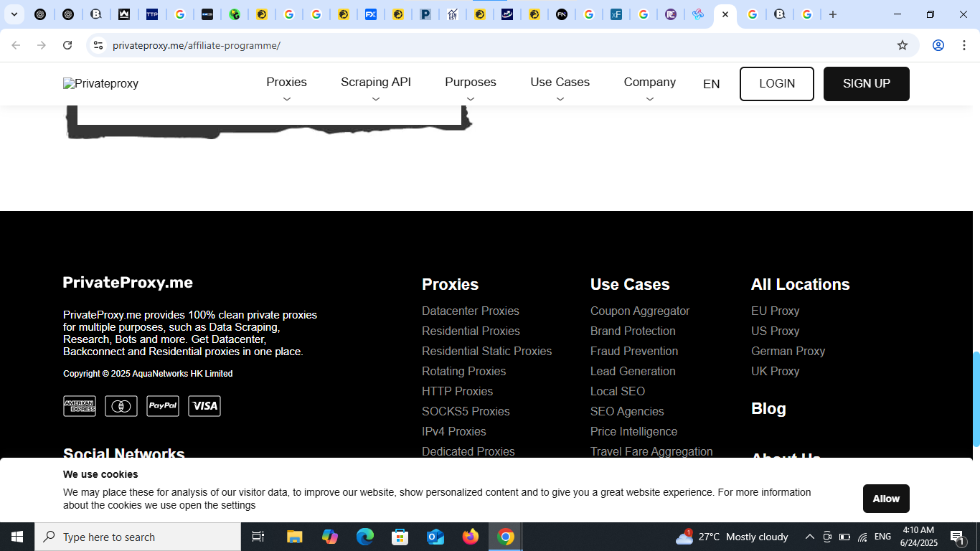
Task: Open the Fraud Prevention link
Action: (634, 351)
